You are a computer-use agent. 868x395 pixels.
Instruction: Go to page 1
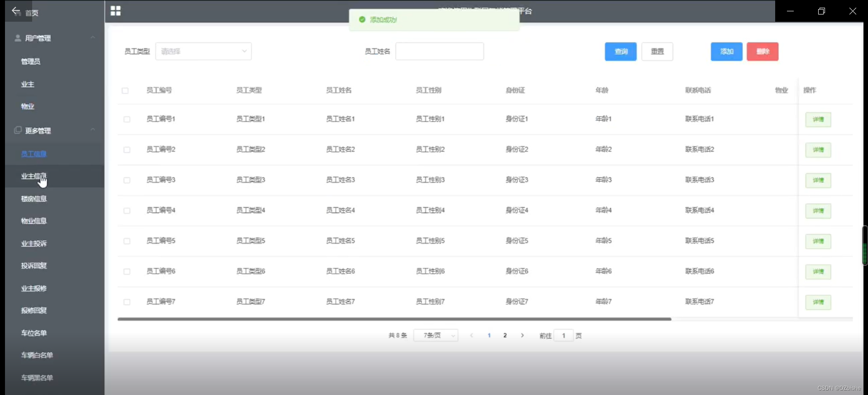point(489,335)
